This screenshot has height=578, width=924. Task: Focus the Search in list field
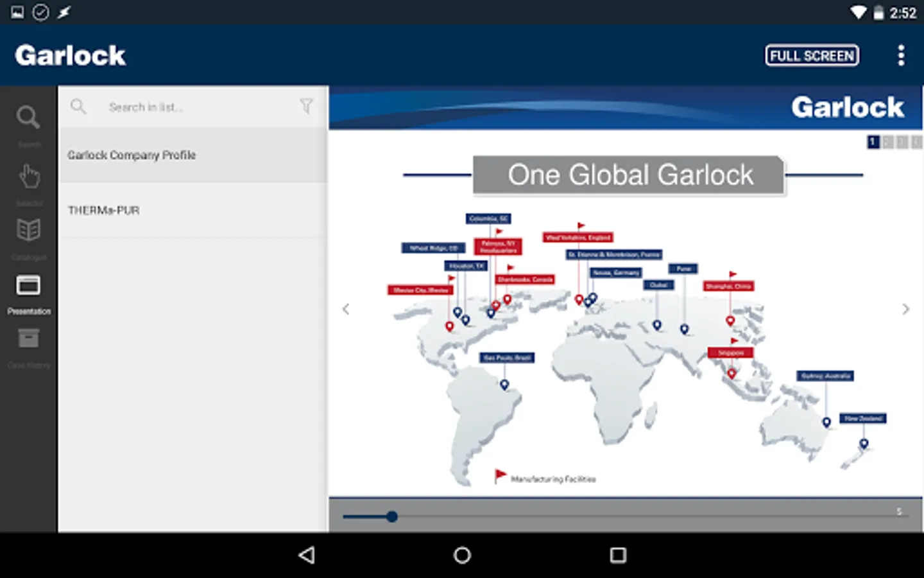(193, 107)
